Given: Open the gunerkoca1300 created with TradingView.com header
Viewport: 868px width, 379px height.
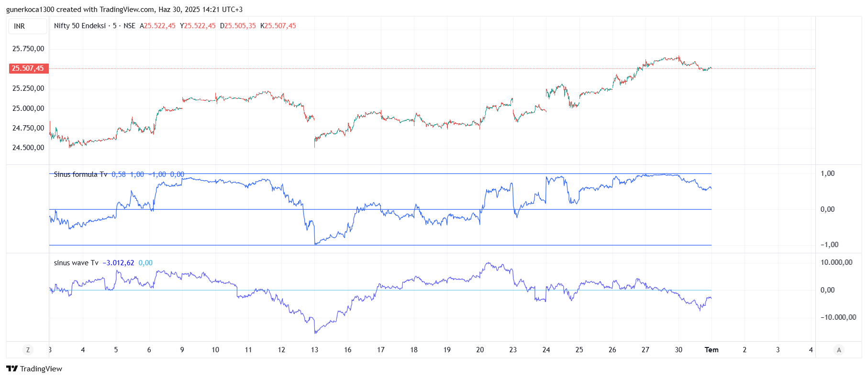Looking at the screenshot, I should (x=124, y=10).
